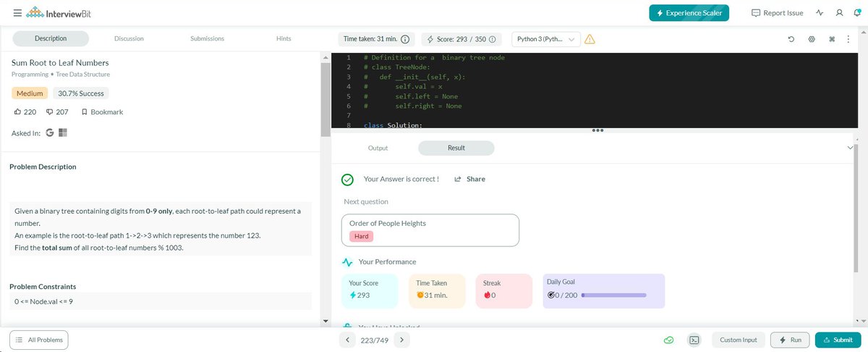Open editor settings gear icon

(812, 39)
